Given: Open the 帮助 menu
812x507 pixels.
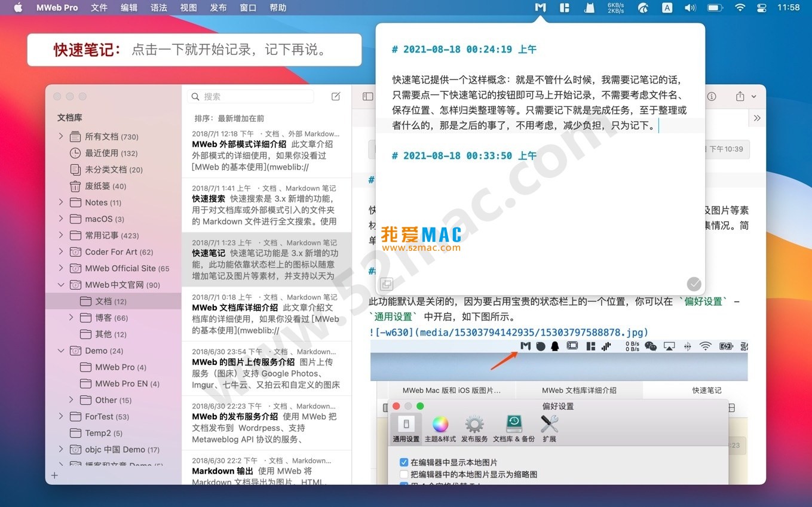Looking at the screenshot, I should pyautogui.click(x=278, y=8).
